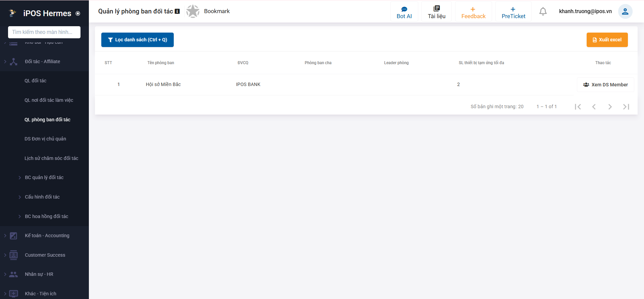The image size is (644, 299).
Task: Go to first page icon
Action: (x=578, y=107)
